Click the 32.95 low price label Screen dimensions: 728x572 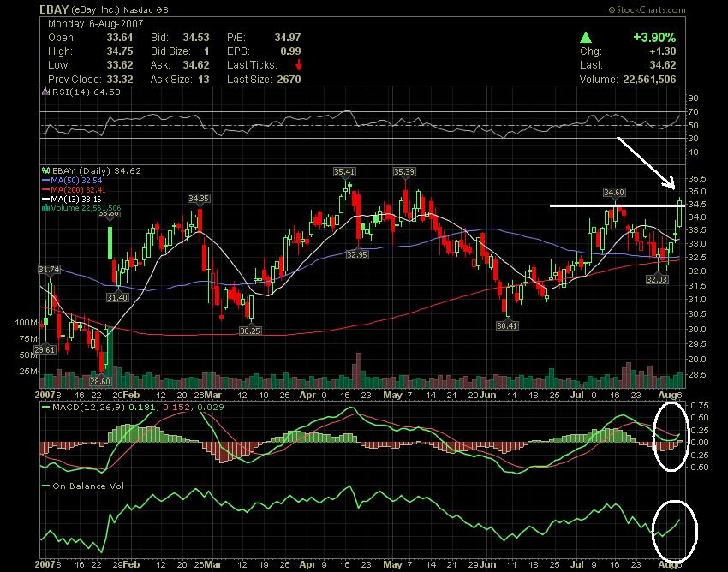pyautogui.click(x=356, y=254)
